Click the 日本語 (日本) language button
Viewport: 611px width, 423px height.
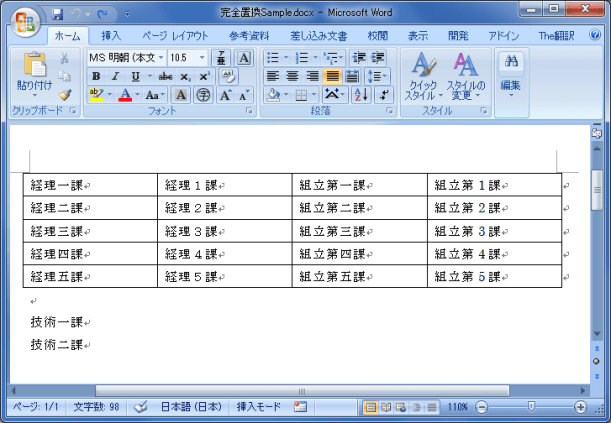point(193,407)
